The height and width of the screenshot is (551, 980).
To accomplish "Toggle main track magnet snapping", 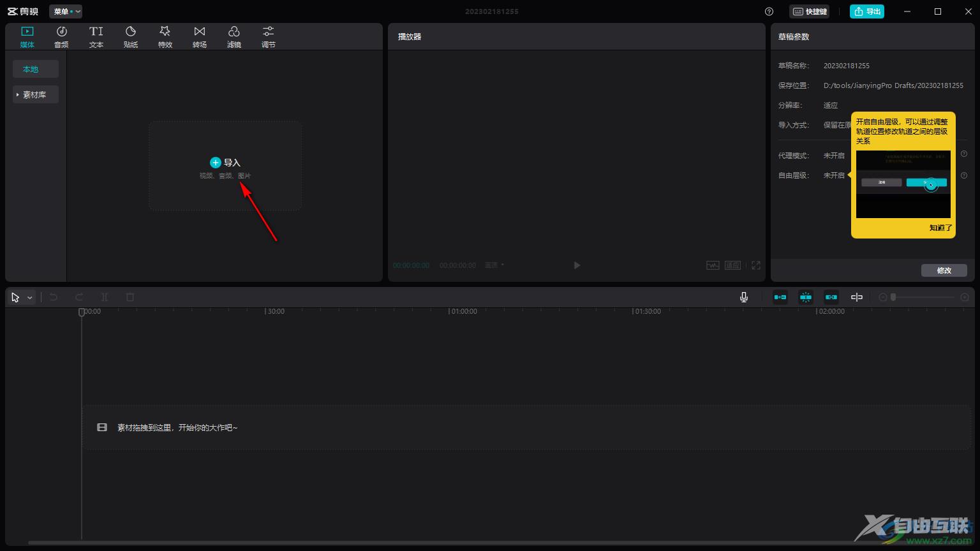I will pyautogui.click(x=780, y=297).
